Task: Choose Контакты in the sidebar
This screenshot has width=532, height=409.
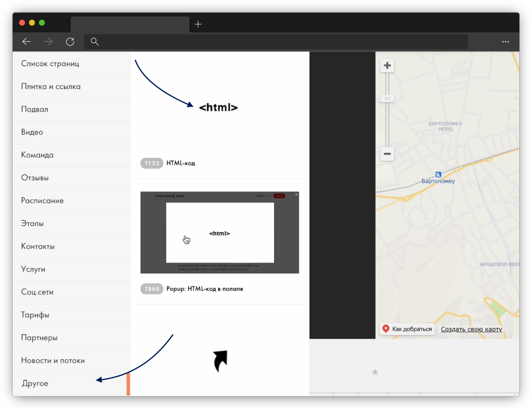Action: pos(38,246)
